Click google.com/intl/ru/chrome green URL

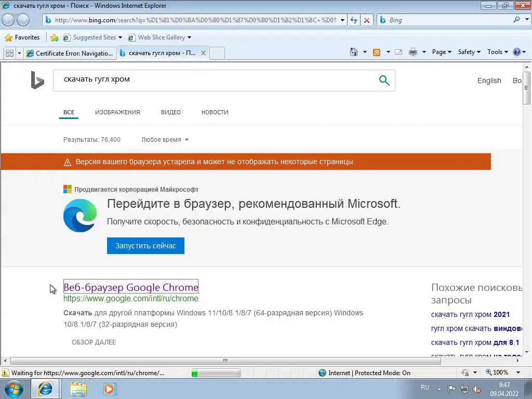[x=131, y=299]
